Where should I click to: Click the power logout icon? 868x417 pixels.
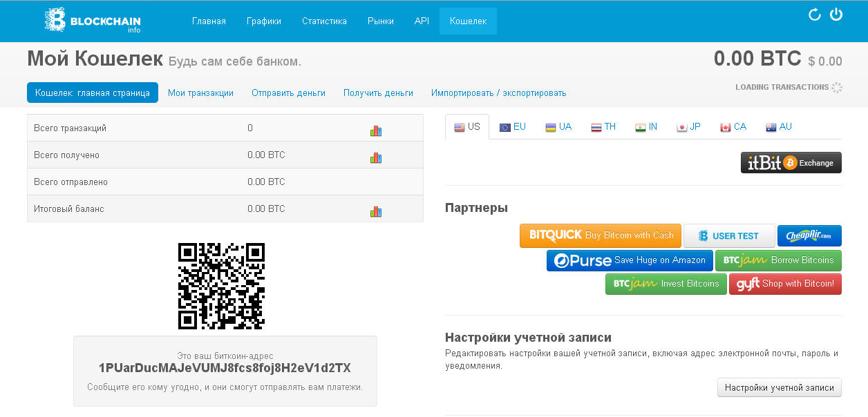[x=836, y=14]
